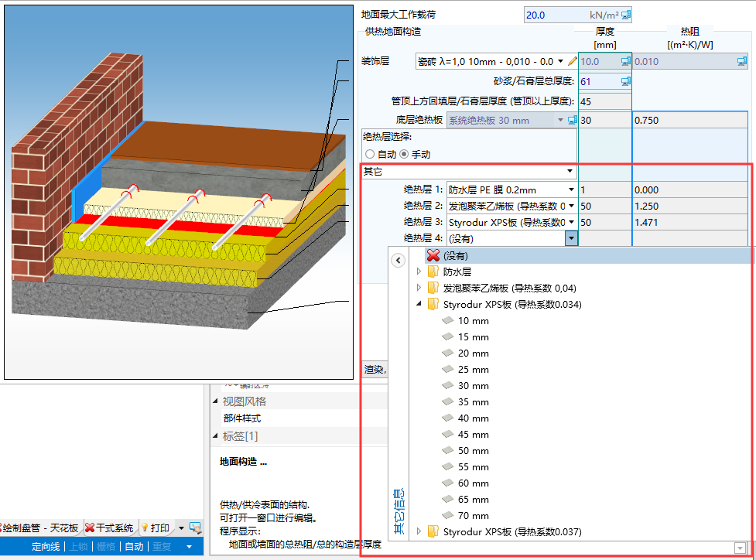This screenshot has width=756, height=560.
Task: Select the 自动 radio button
Action: [370, 155]
